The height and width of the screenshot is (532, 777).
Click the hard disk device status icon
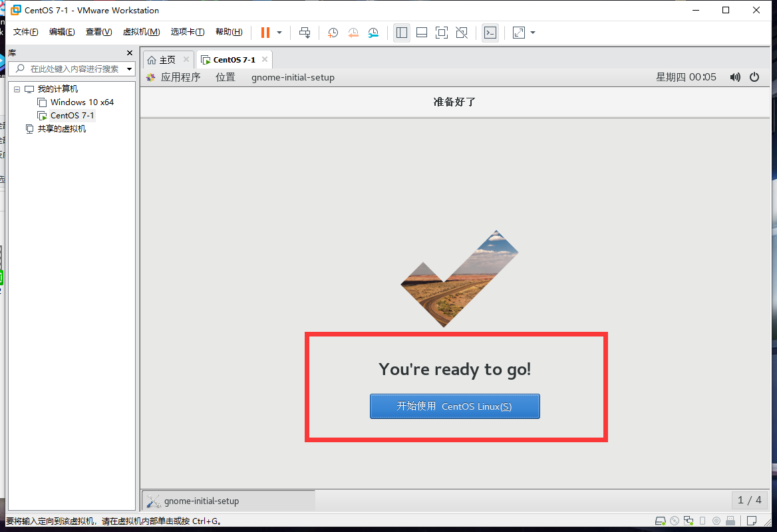[660, 521]
